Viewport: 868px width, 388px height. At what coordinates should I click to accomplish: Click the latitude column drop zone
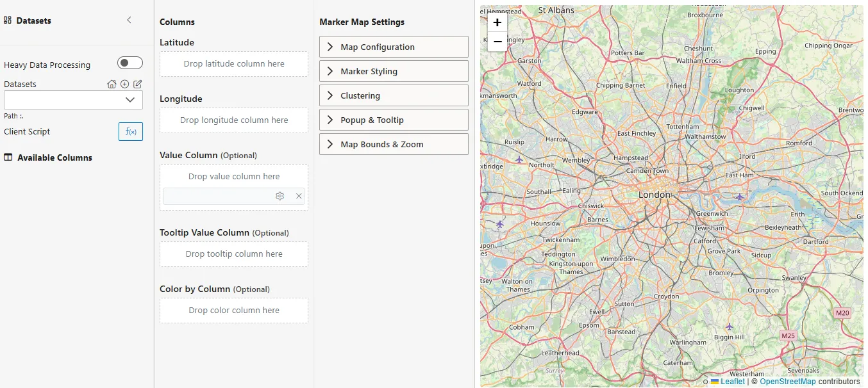tap(233, 63)
